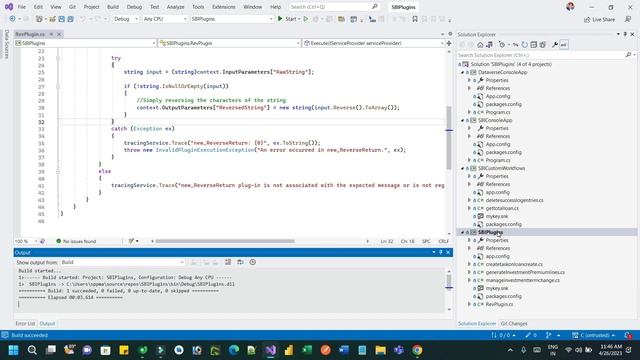Switch to the Git Changes tab
The width and height of the screenshot is (640, 360).
[x=514, y=324]
